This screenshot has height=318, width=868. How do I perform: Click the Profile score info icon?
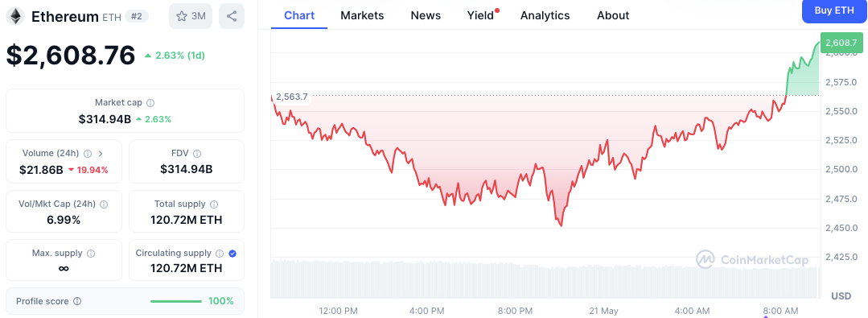pyautogui.click(x=77, y=301)
